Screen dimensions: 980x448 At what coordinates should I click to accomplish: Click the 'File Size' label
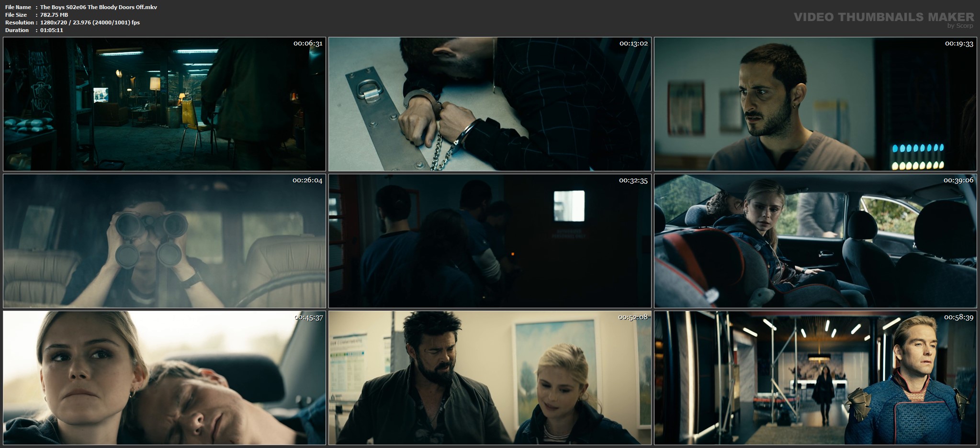click(x=16, y=15)
